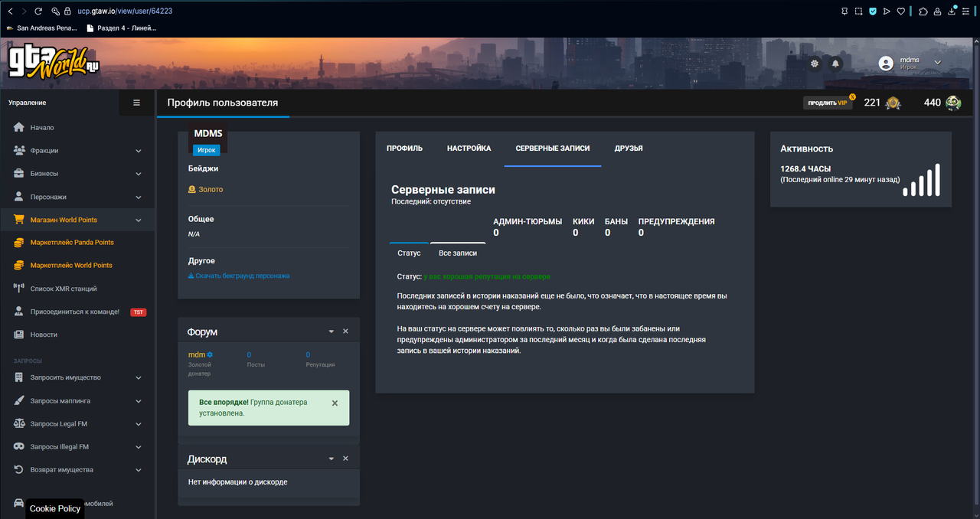Click the key icon in address bar
This screenshot has height=519, width=980.
click(x=56, y=11)
